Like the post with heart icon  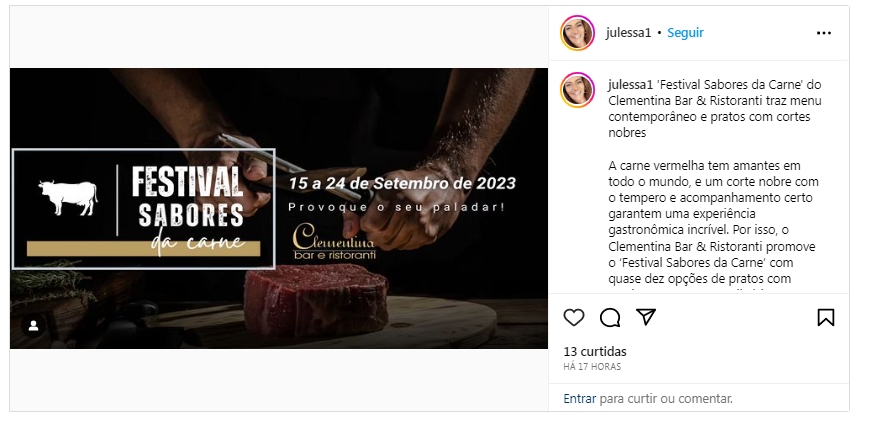(x=574, y=318)
